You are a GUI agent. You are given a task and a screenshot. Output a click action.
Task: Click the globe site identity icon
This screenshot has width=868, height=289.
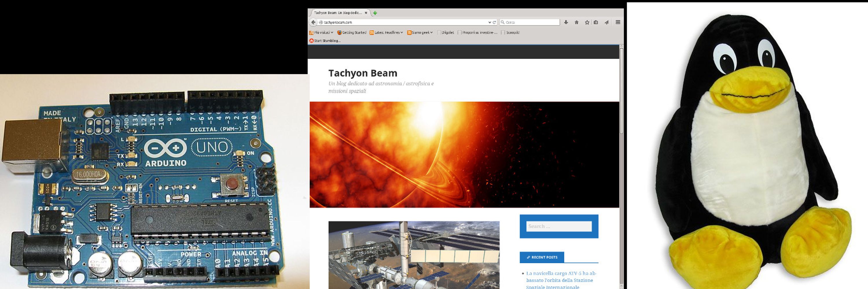(321, 22)
